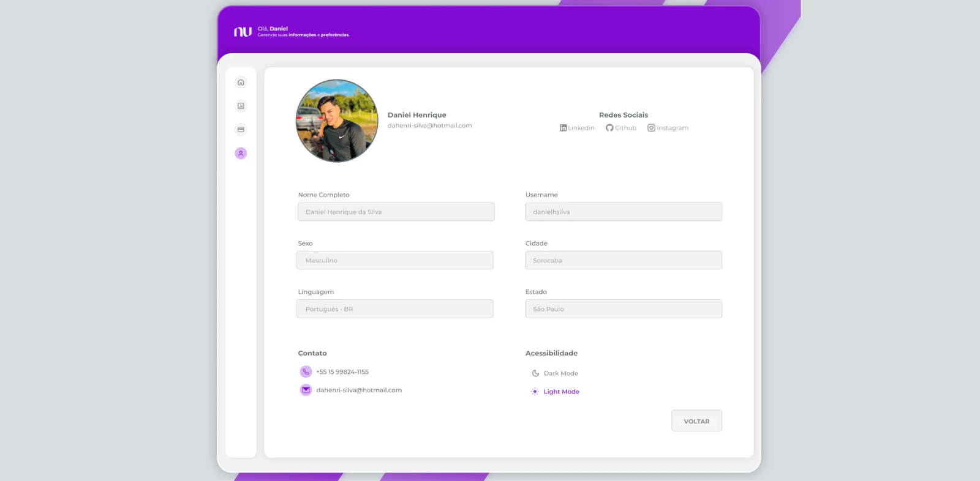The width and height of the screenshot is (980, 481).
Task: Focus the Username field with danielhsilva
Action: tap(624, 212)
